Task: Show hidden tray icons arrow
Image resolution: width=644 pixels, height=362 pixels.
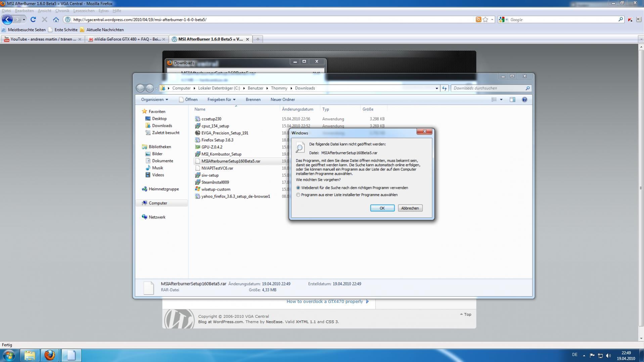Action: pyautogui.click(x=584, y=355)
